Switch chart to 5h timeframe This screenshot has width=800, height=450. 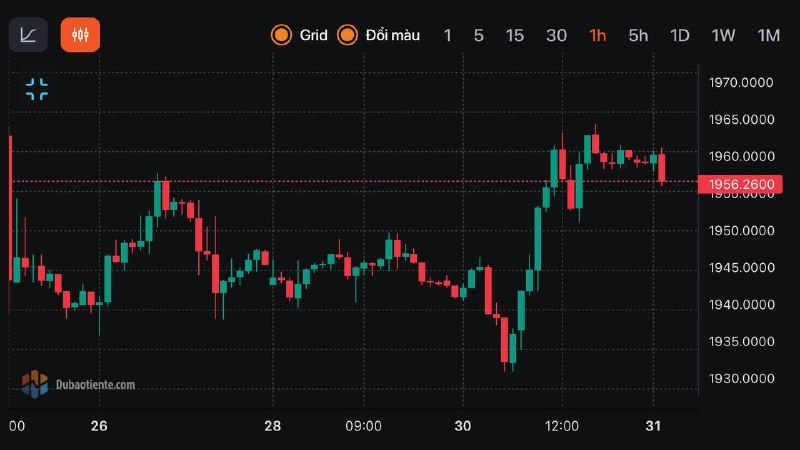(638, 35)
